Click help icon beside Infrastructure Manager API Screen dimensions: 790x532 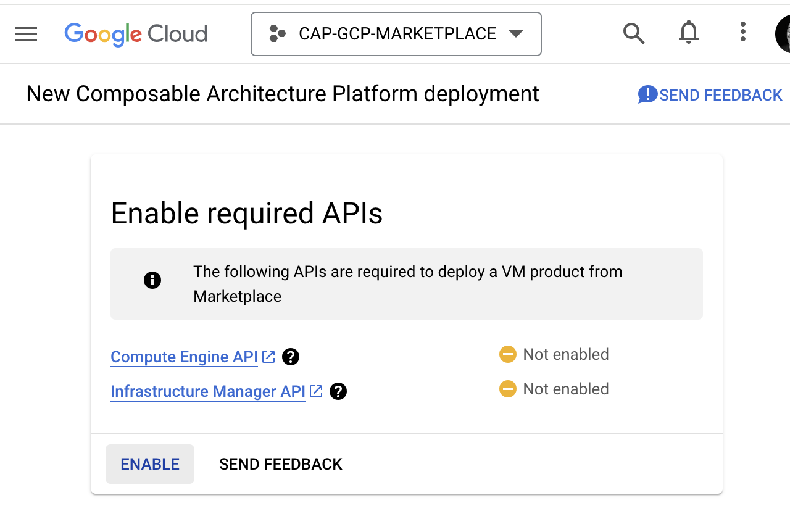(338, 392)
